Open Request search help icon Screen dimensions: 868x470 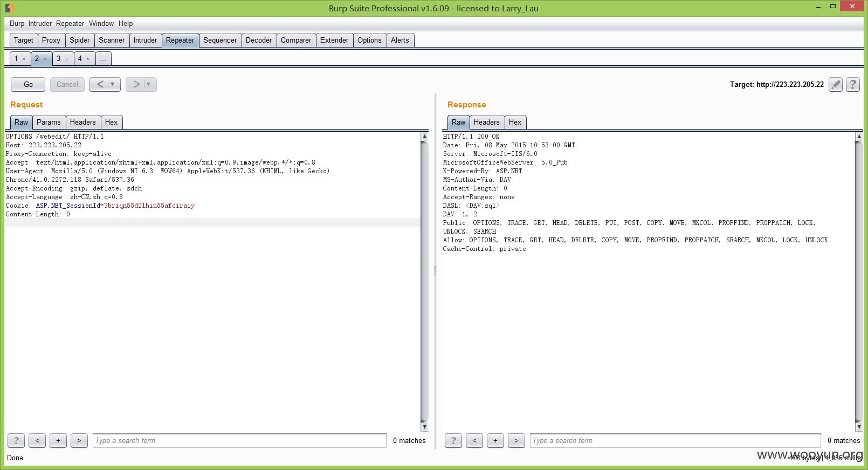pos(16,440)
